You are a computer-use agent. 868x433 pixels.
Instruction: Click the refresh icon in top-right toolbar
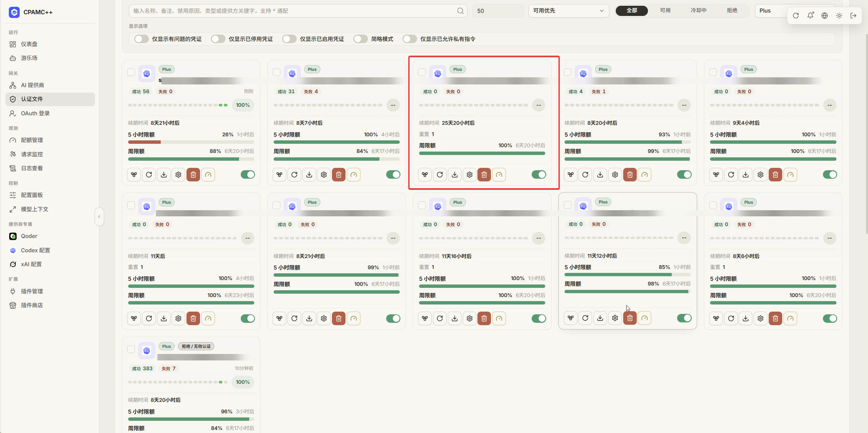click(796, 16)
